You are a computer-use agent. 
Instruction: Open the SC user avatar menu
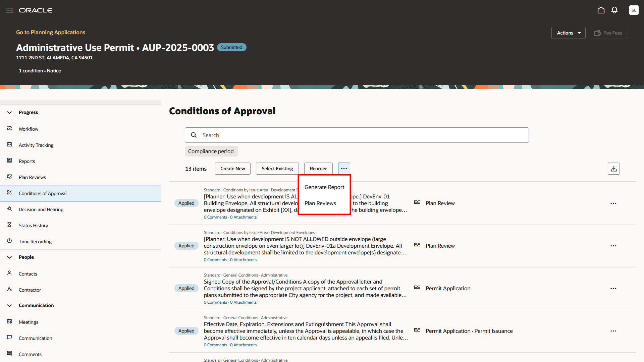click(x=634, y=10)
